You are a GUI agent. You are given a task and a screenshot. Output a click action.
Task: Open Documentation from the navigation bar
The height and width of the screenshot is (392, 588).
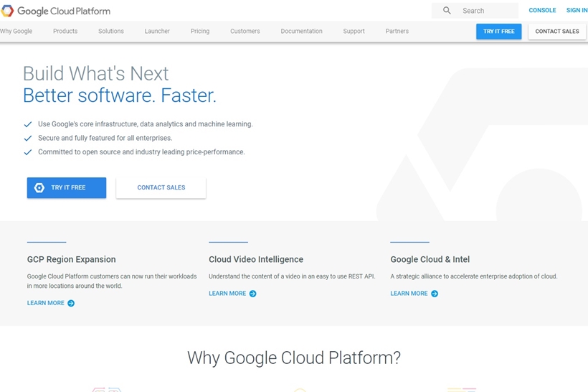(301, 32)
